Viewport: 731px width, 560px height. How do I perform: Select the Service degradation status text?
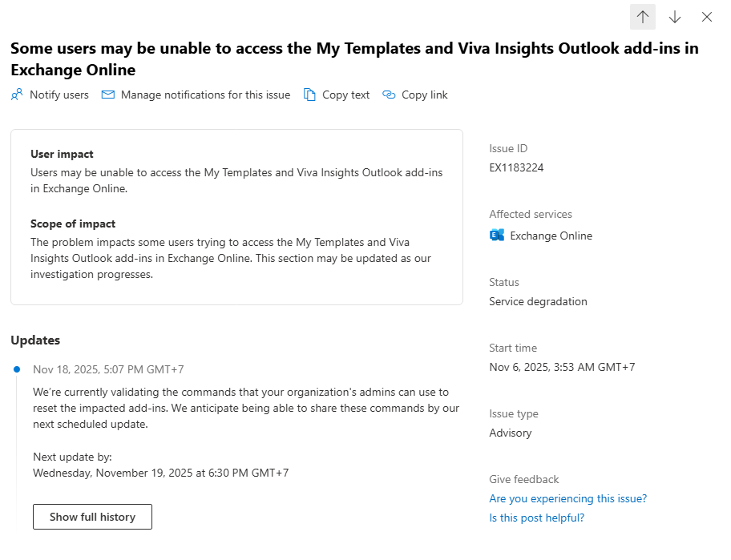538,301
